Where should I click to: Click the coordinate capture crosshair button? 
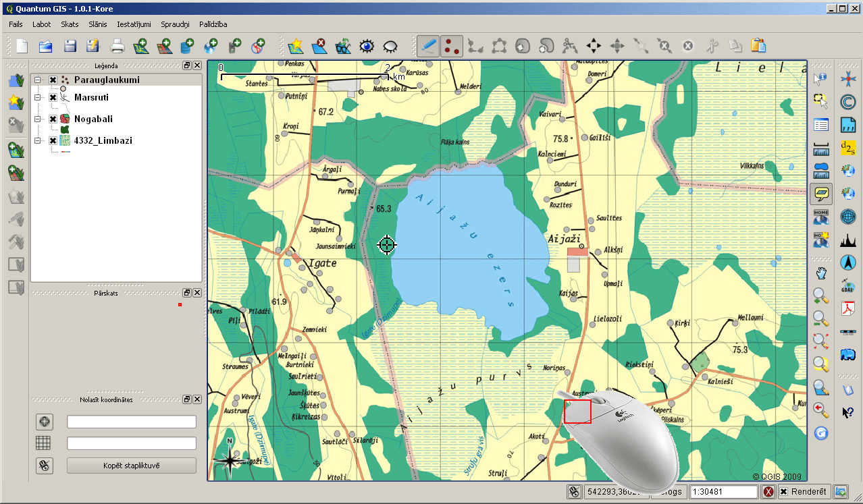45,422
